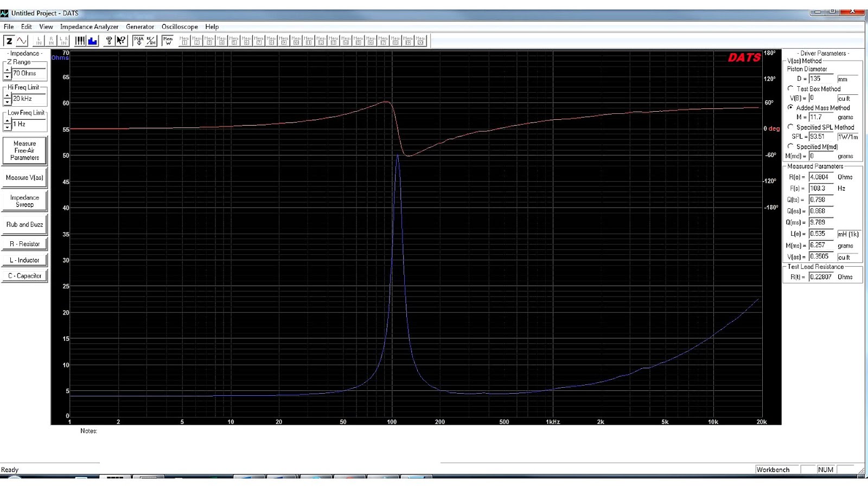Select the R IN right input icon

pyautogui.click(x=51, y=41)
